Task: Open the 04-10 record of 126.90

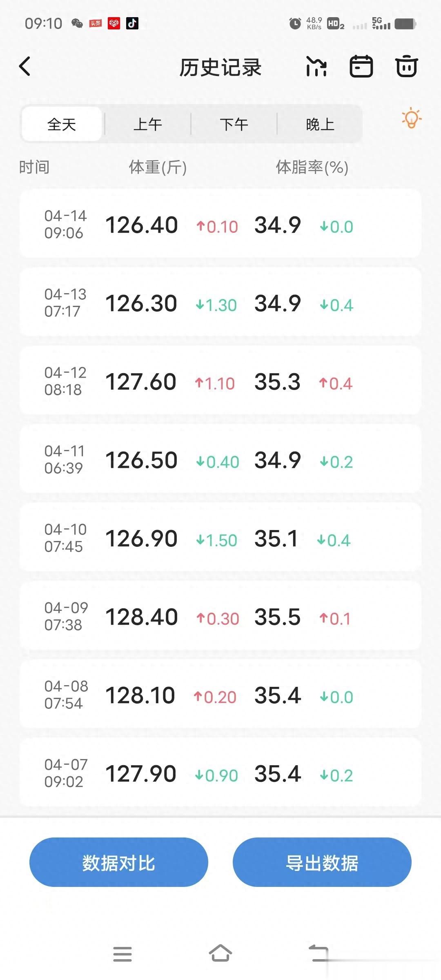Action: (220, 537)
